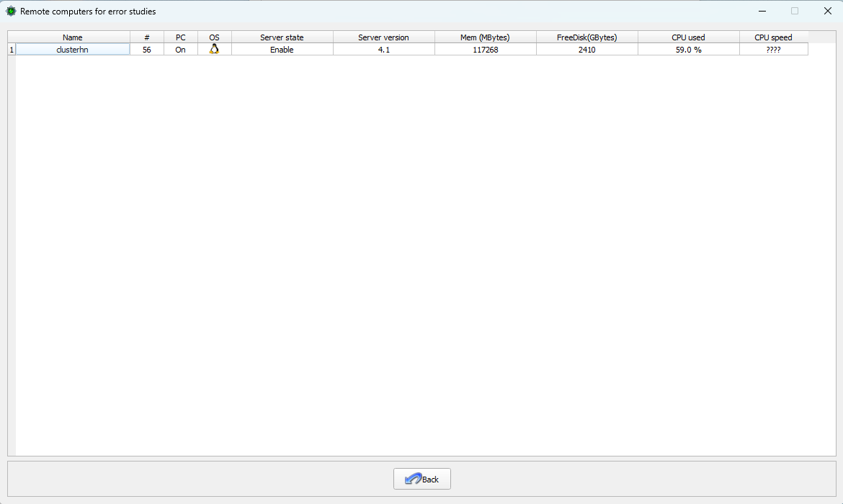
Task: Click the PC column header
Action: 181,37
